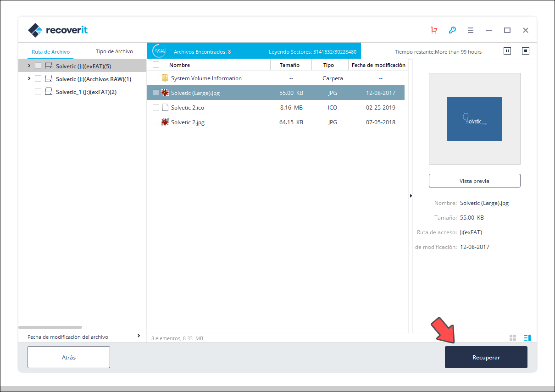Check the Solvetic (J:)(exFAT)(5) tree checkbox
555x392 pixels.
tap(38, 66)
